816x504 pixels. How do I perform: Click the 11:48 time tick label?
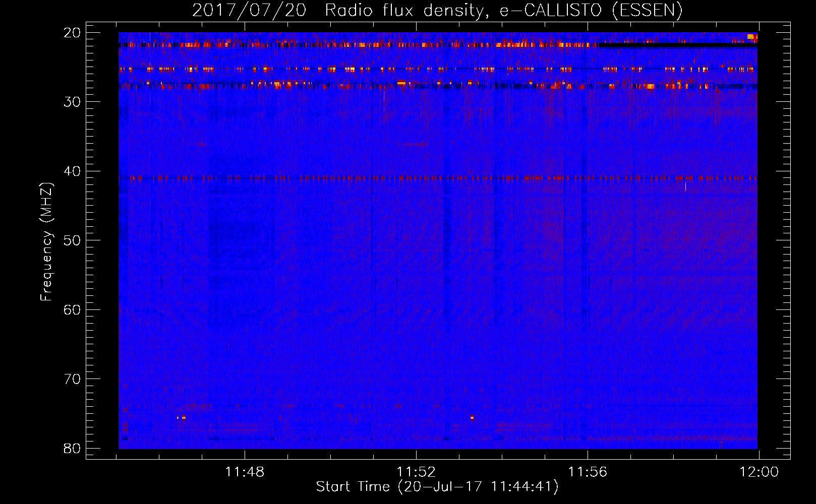pyautogui.click(x=245, y=472)
